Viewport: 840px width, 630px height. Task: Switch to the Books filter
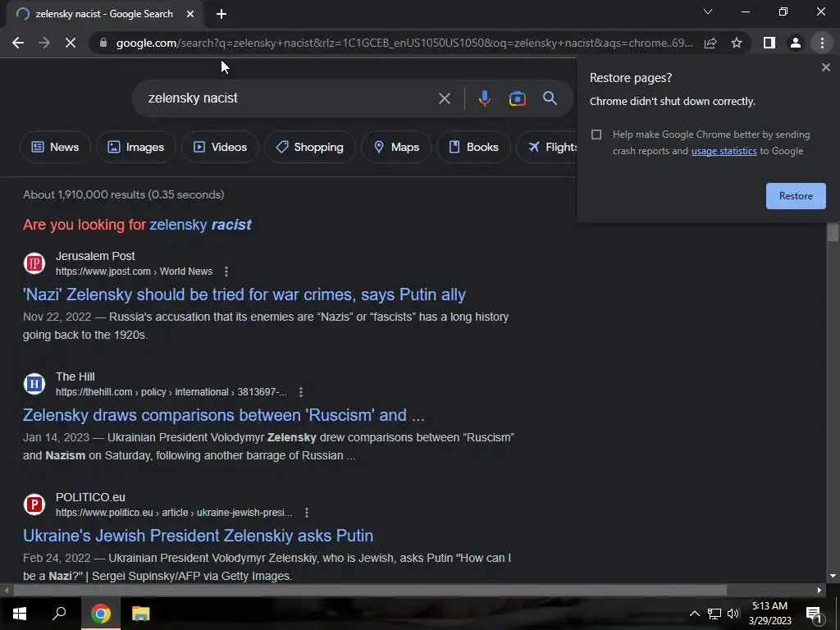(x=473, y=147)
